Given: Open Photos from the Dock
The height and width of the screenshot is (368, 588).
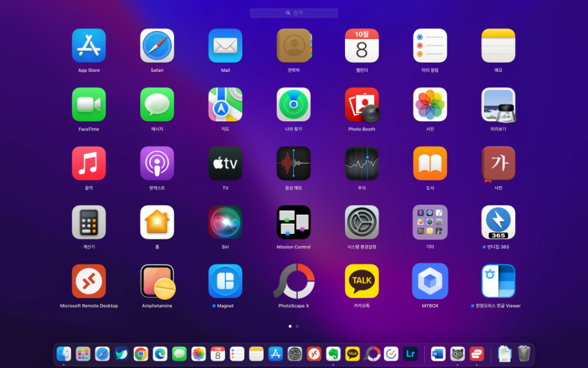Looking at the screenshot, I should 198,354.
